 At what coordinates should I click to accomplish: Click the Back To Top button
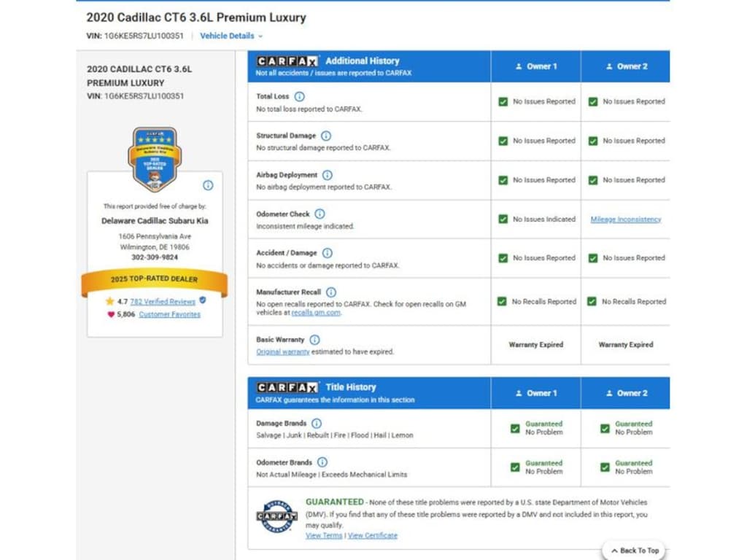(634, 551)
